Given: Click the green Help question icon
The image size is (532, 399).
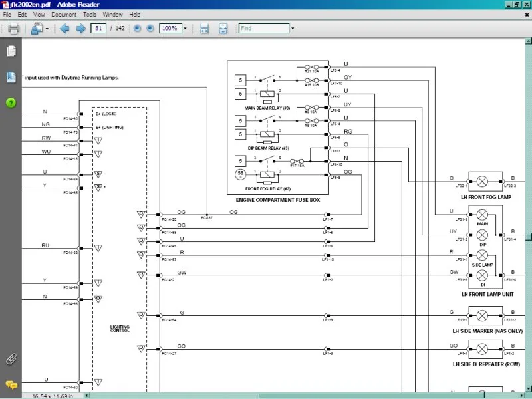Looking at the screenshot, I should coord(11,103).
